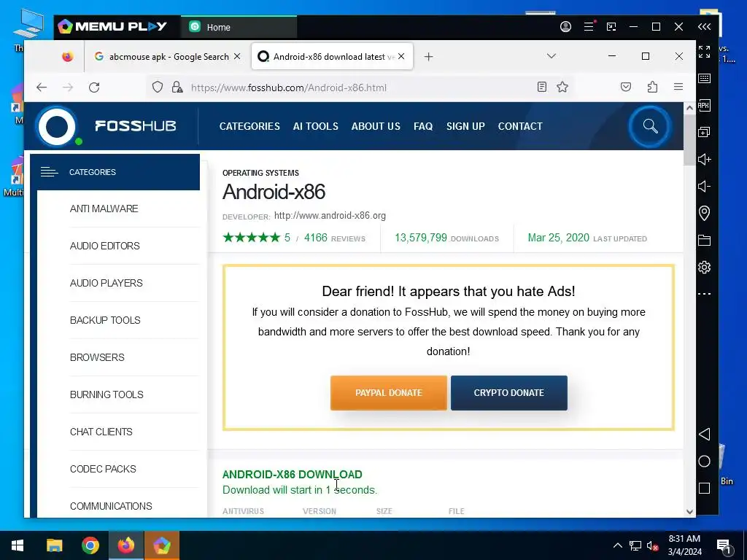The width and height of the screenshot is (747, 560).
Task: Open SIGN UP navigation item
Action: tap(465, 126)
